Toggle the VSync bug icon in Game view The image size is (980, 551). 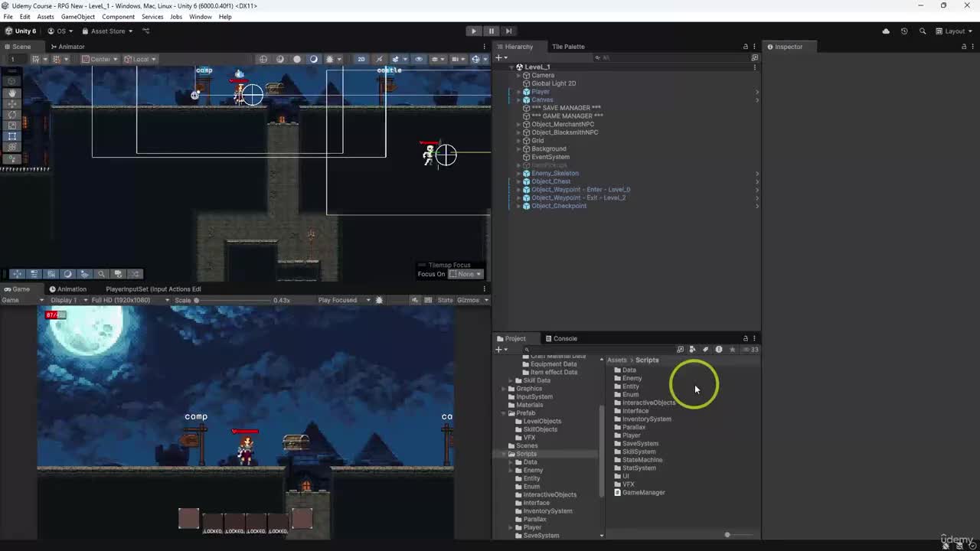[379, 300]
